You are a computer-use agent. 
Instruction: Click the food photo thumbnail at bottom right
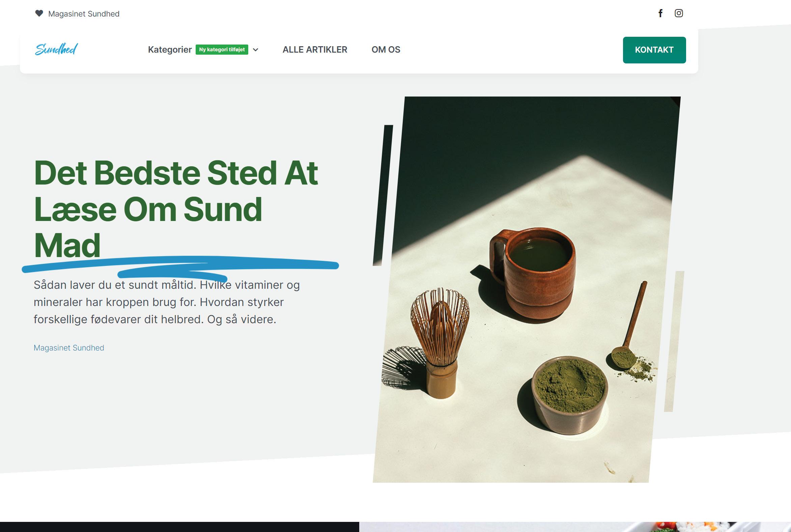point(575,527)
